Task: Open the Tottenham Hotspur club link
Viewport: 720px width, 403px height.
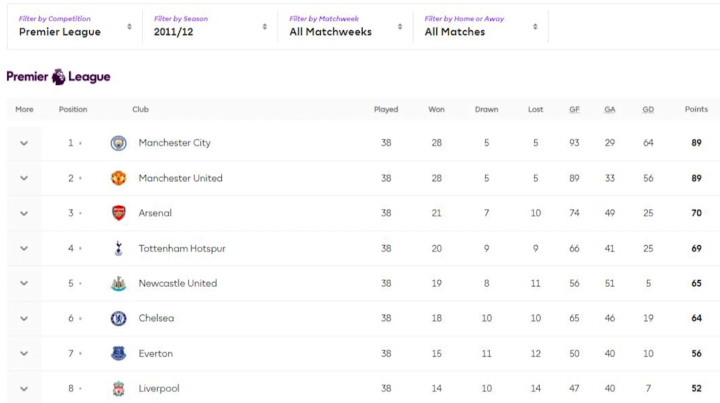Action: tap(182, 248)
